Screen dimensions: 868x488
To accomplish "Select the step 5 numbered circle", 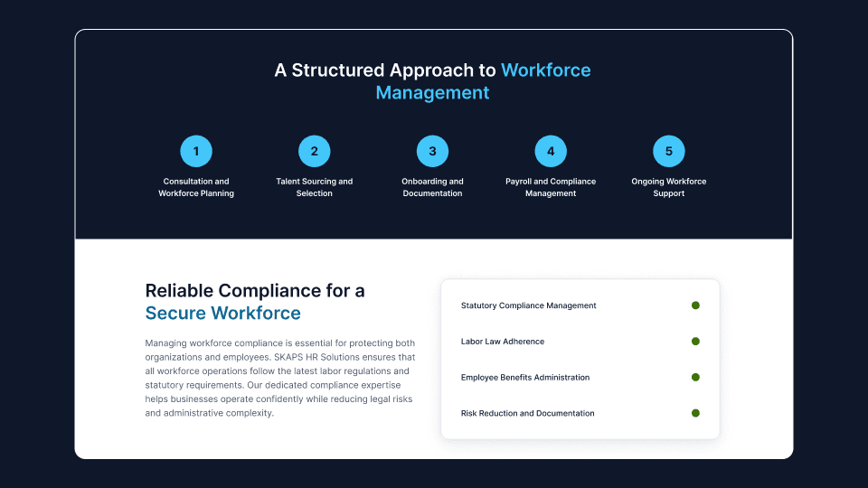I will coord(669,151).
